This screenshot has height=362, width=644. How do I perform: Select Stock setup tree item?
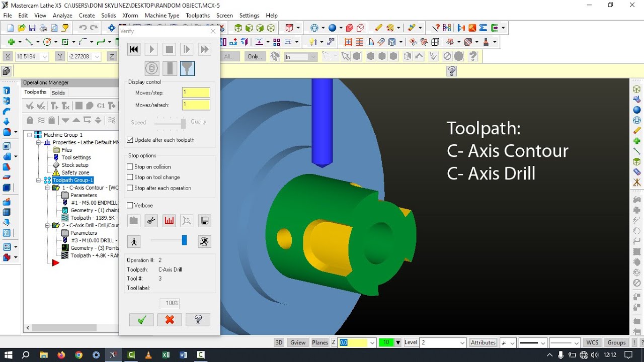(74, 165)
